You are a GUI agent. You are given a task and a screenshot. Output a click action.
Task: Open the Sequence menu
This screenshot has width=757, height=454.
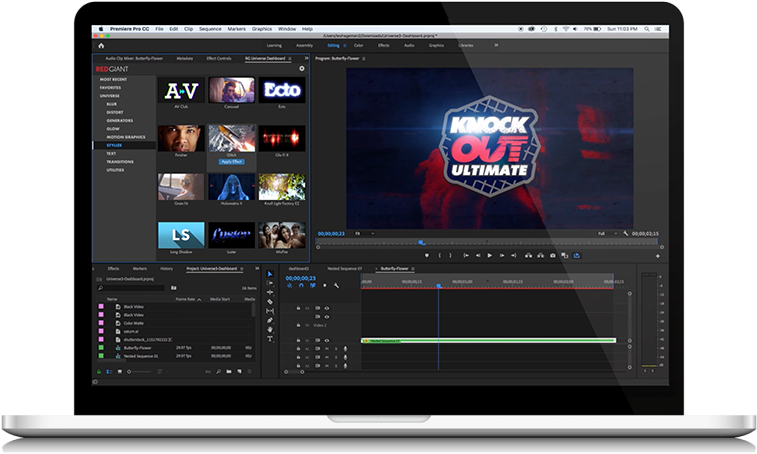click(x=210, y=30)
